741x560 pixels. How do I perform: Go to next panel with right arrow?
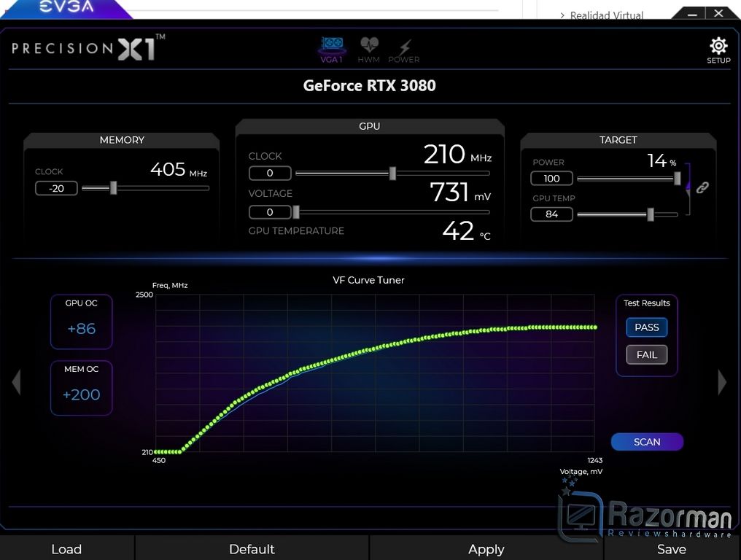click(721, 382)
